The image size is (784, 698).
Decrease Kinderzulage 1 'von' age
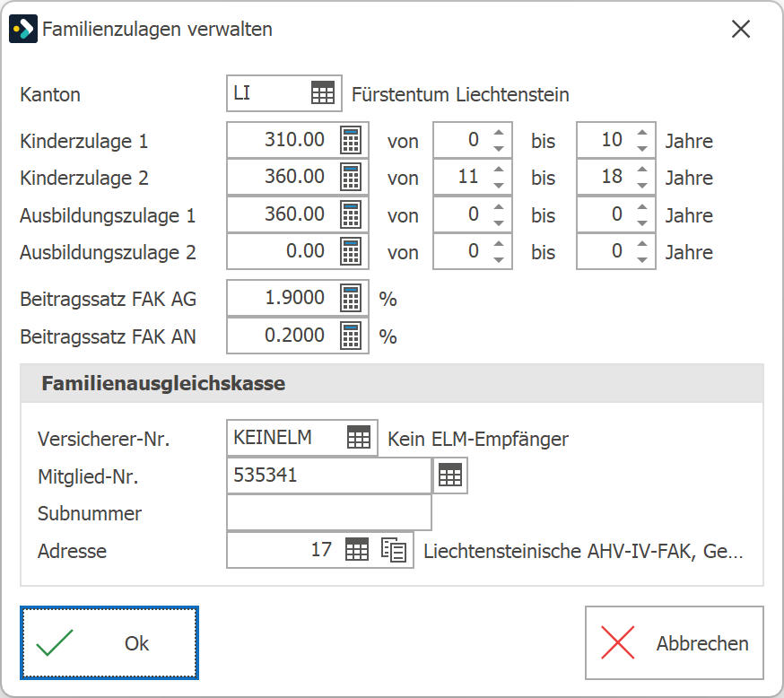tap(499, 148)
